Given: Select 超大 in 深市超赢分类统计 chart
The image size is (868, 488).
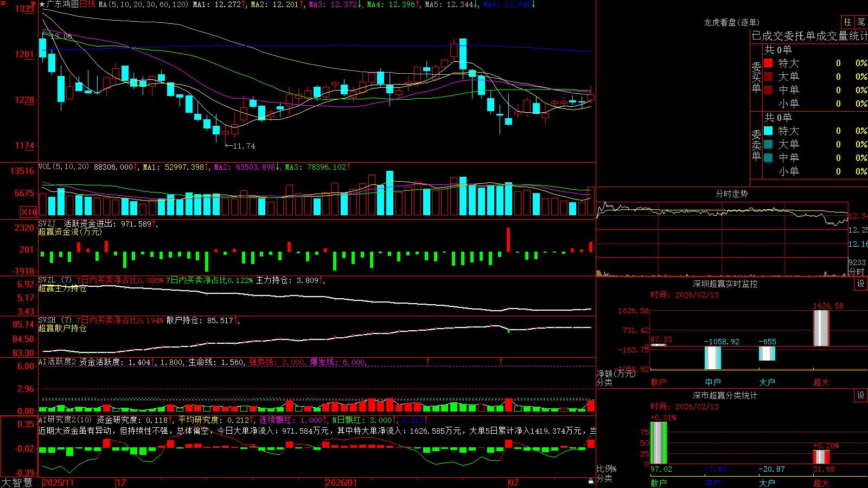Looking at the screenshot, I should coord(821,483).
